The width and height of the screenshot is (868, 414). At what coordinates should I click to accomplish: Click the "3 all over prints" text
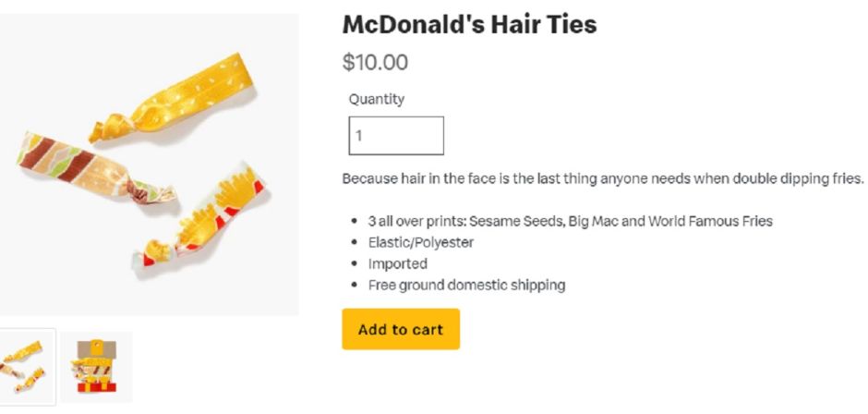click(417, 222)
